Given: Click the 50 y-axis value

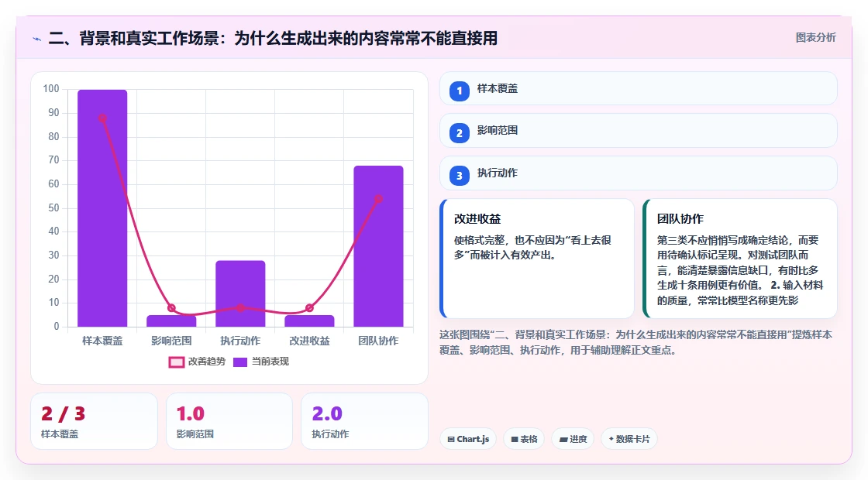Looking at the screenshot, I should point(53,208).
